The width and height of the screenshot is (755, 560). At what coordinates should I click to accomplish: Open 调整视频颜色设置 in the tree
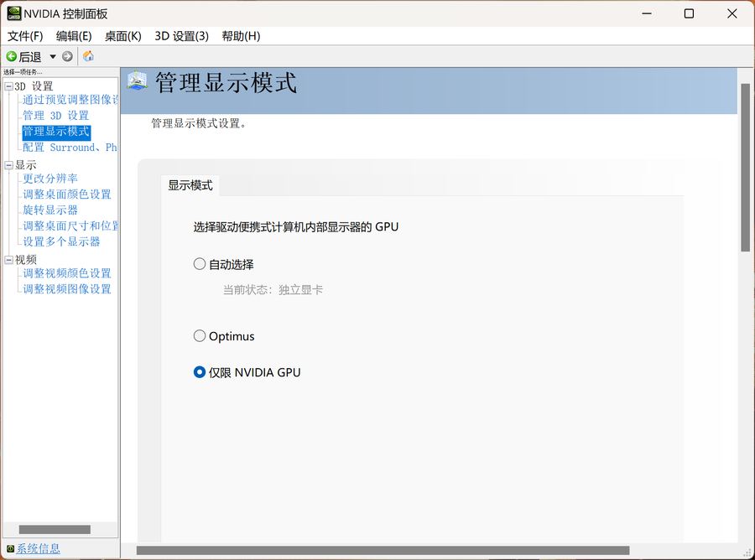click(x=67, y=273)
